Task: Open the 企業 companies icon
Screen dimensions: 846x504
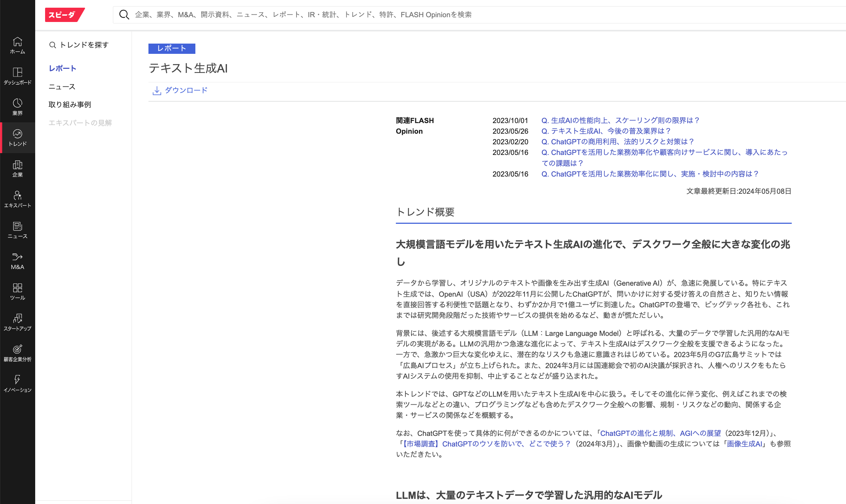Action: tap(17, 168)
